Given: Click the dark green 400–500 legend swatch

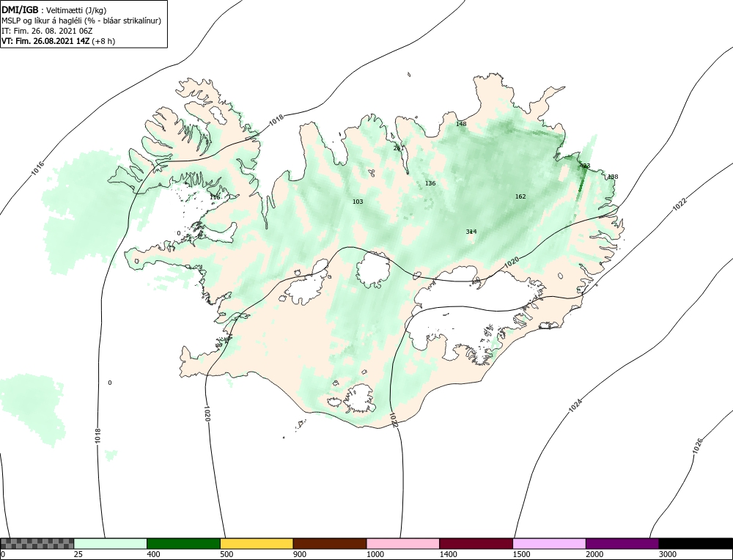Looking at the screenshot, I should pos(183,544).
